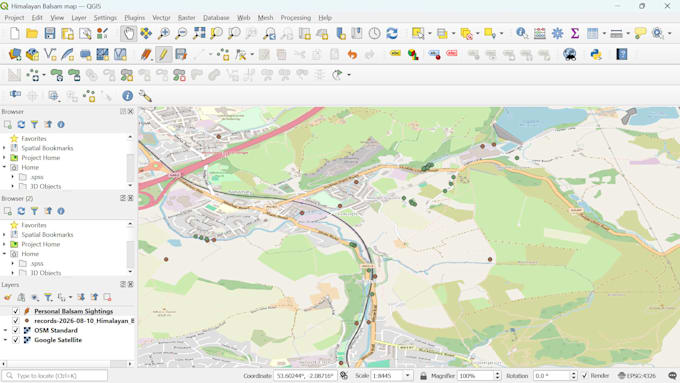Toggle OSM Standard layer visibility
The width and height of the screenshot is (680, 383).
pos(16,331)
